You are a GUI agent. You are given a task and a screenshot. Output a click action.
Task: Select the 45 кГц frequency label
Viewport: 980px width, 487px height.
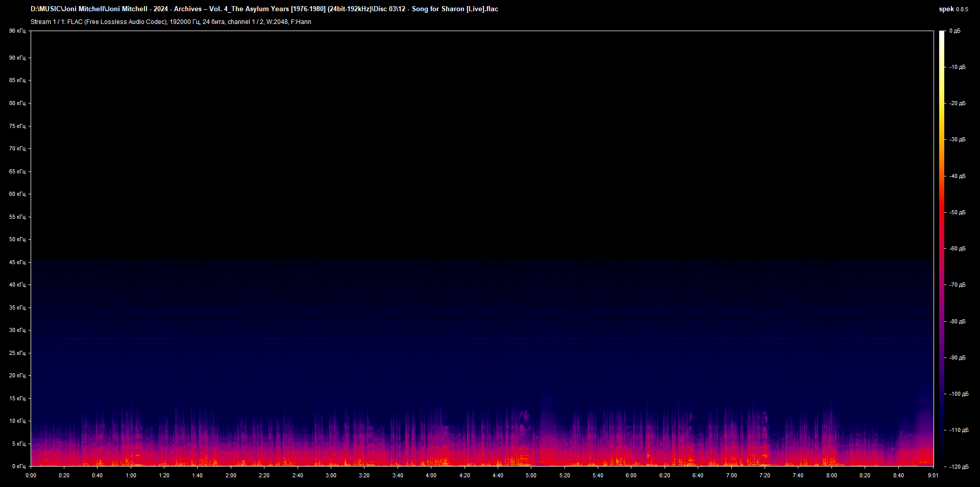pos(17,262)
